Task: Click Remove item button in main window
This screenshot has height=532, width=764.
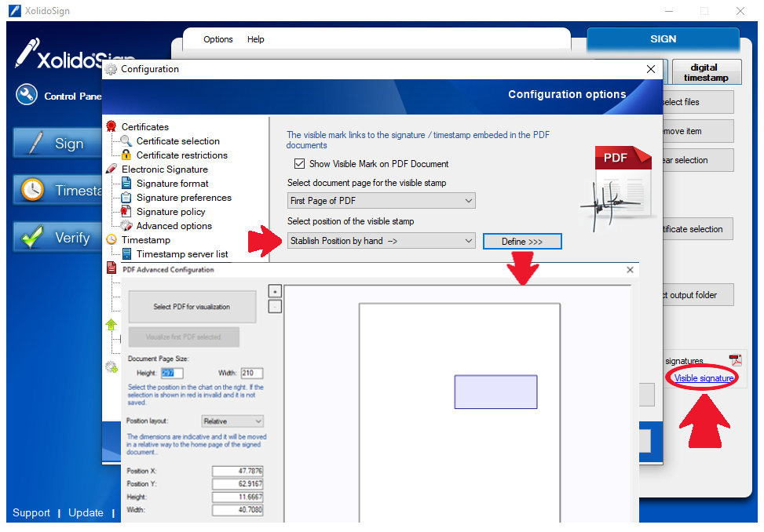Action: (698, 131)
